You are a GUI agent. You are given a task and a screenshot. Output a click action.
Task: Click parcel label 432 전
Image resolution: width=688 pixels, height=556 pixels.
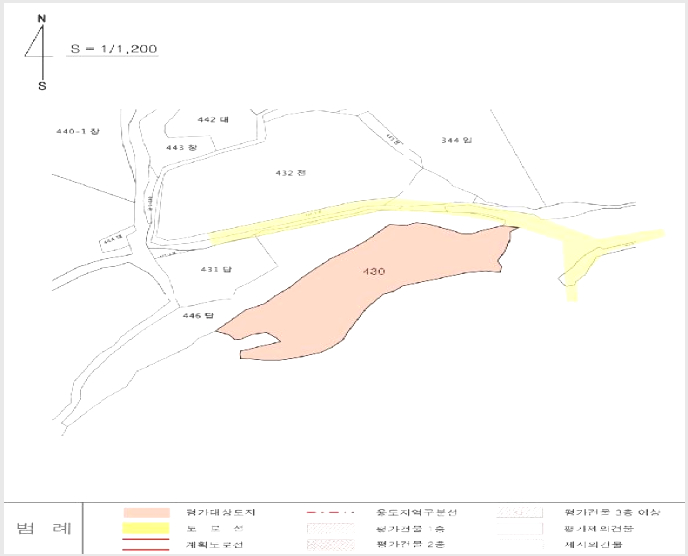290,173
